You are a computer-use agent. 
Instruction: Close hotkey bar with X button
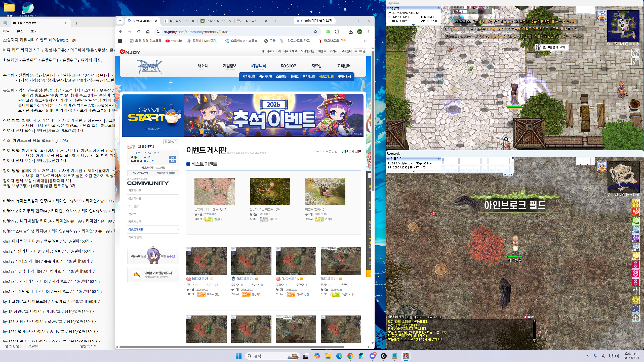click(513, 158)
